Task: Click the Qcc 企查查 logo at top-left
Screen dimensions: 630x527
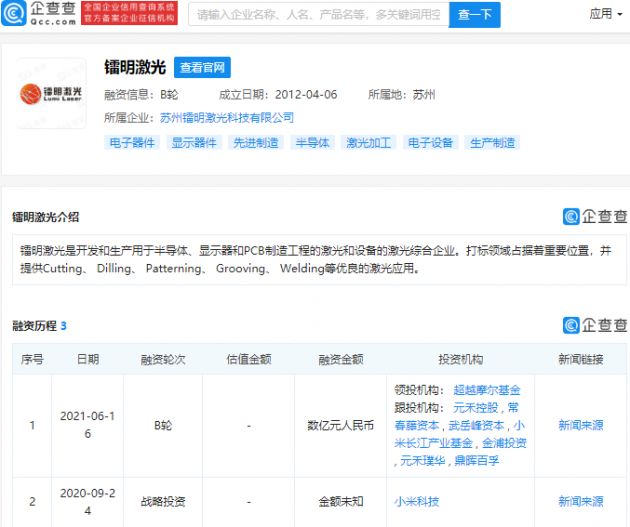Action: [x=40, y=15]
